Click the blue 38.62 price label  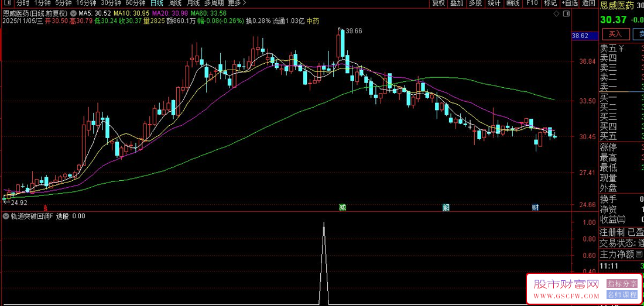[x=580, y=36]
